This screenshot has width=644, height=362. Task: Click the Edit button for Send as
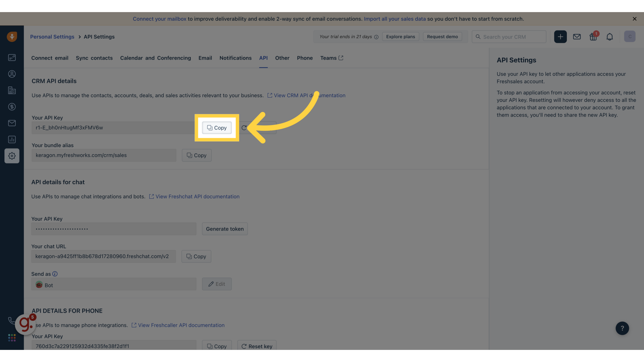coord(217,284)
